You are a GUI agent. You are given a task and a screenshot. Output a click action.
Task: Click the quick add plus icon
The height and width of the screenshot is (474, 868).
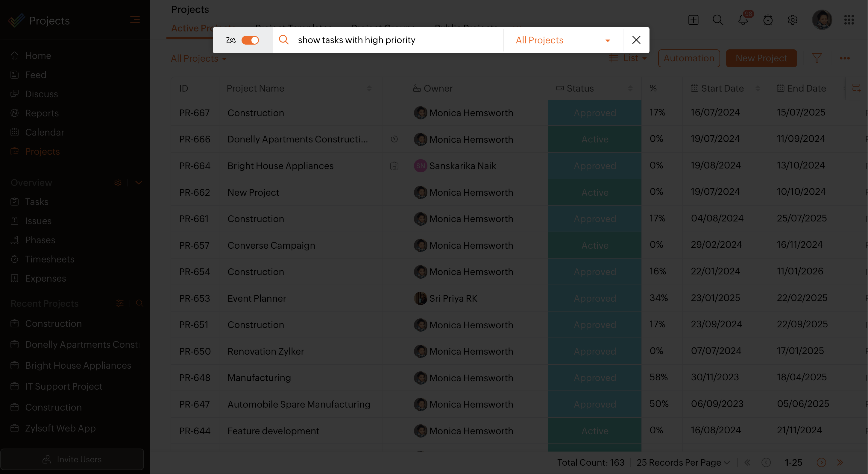693,20
